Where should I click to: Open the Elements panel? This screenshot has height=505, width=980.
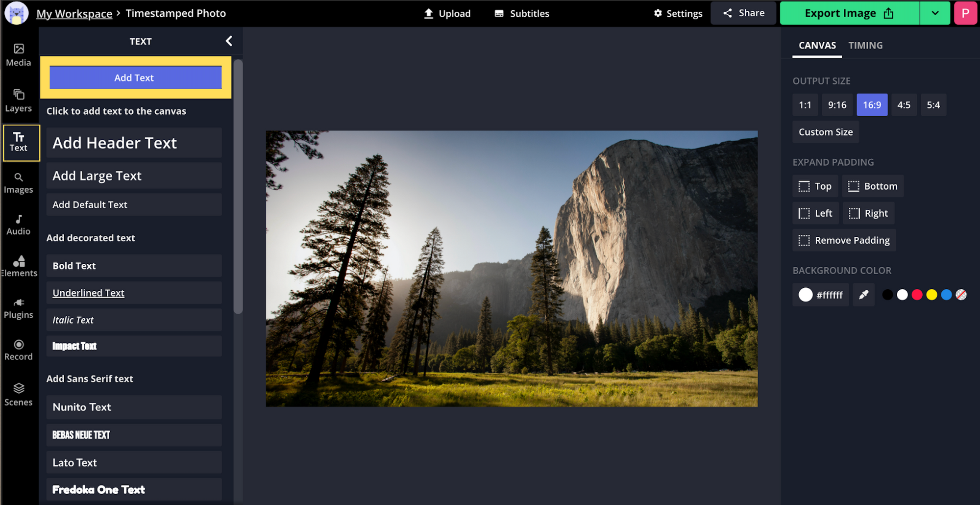tap(19, 266)
